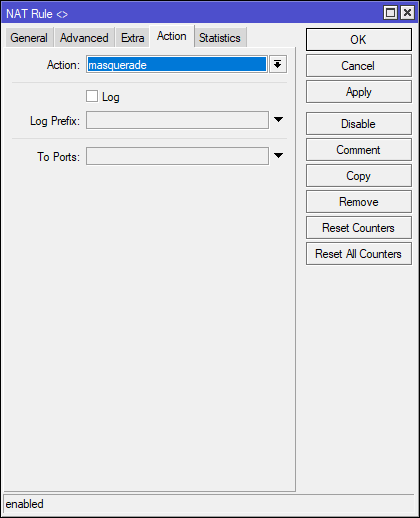Add a Comment to the rule

point(359,150)
